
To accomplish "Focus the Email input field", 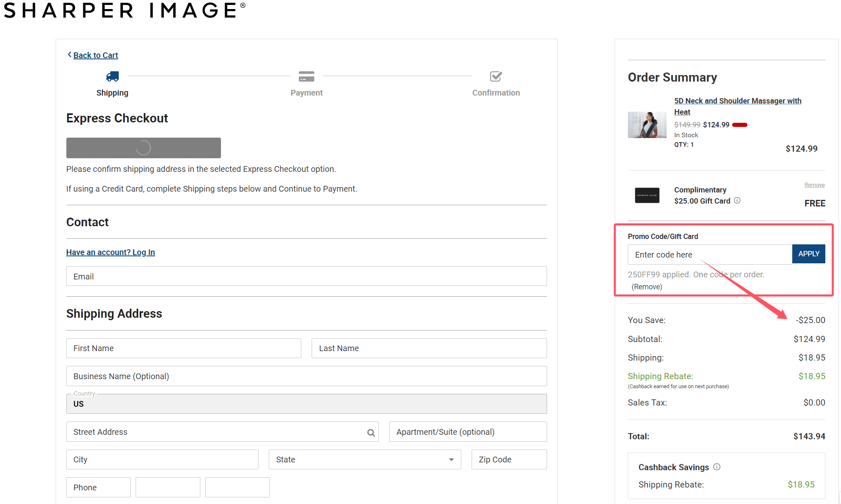I will pos(306,276).
